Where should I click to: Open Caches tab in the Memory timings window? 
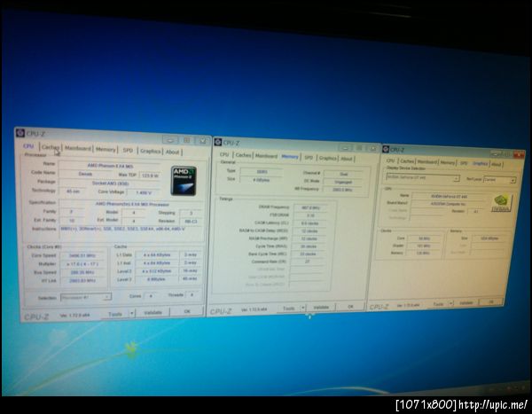[x=243, y=155]
